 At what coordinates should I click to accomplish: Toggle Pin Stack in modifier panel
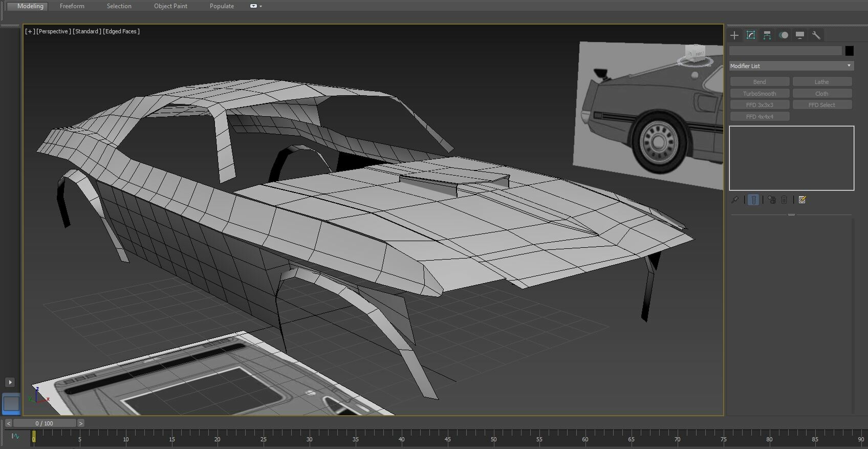click(735, 200)
